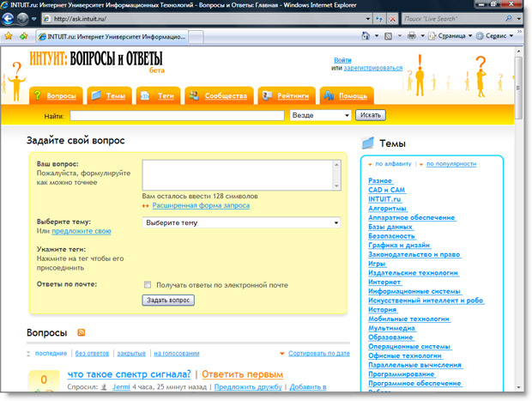Viewport: 532px width, 401px height.
Task: Select the без ответов questions filter
Action: point(92,354)
